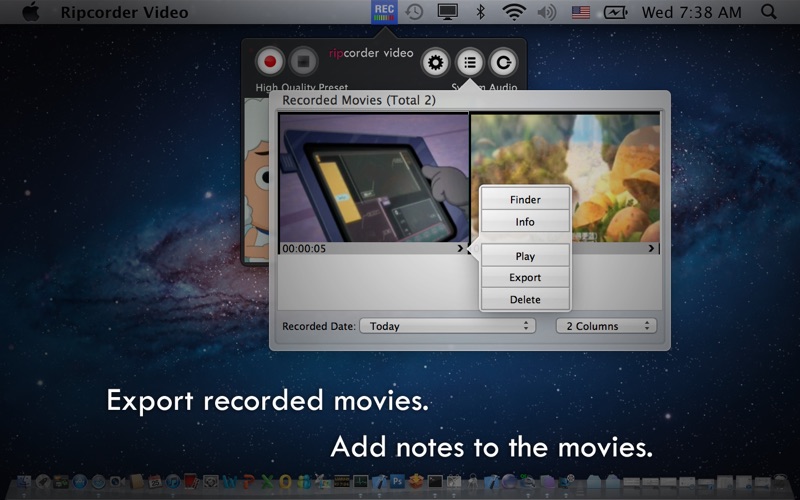Screen dimensions: 800x500
Task: Click second movie's options arrow
Action: [652, 248]
